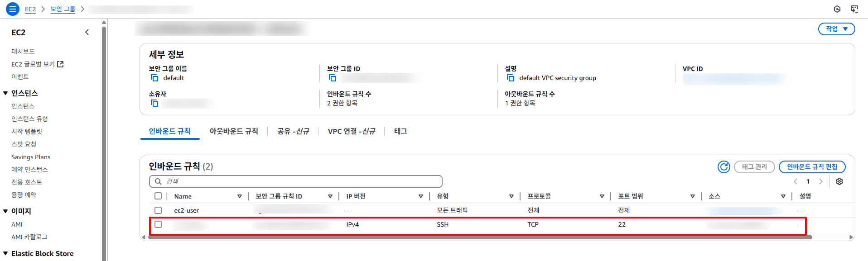Refresh the inbound rules table
This screenshot has height=261, width=868.
coord(724,167)
